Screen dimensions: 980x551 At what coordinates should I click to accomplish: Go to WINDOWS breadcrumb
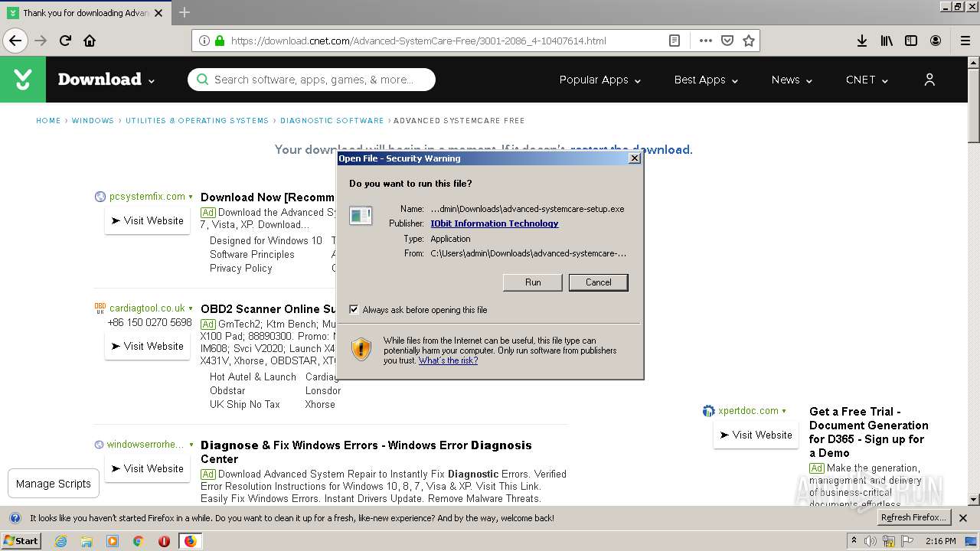point(93,120)
